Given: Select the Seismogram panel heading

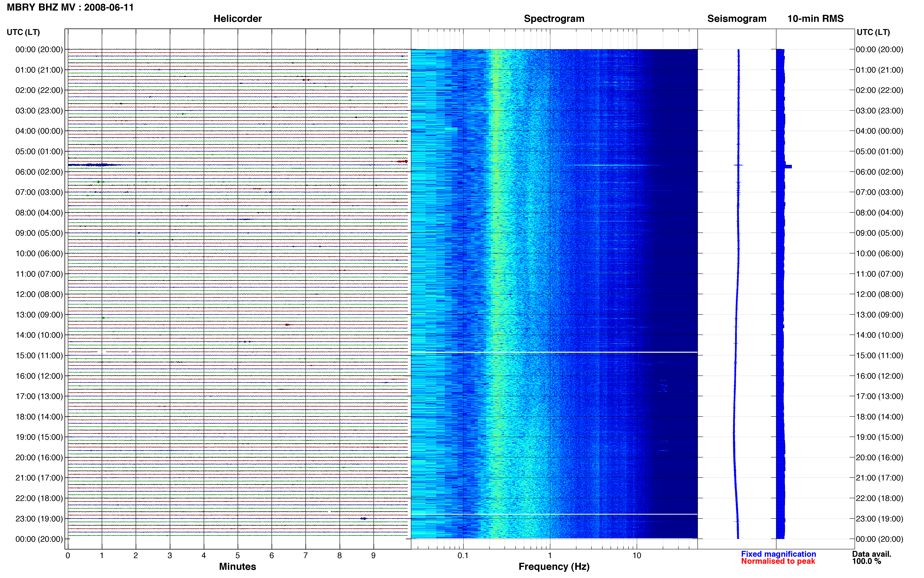Looking at the screenshot, I should [736, 19].
